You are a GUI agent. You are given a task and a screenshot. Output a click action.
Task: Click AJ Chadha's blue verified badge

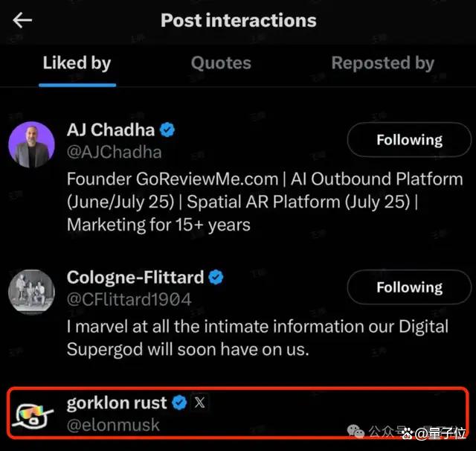coord(167,130)
